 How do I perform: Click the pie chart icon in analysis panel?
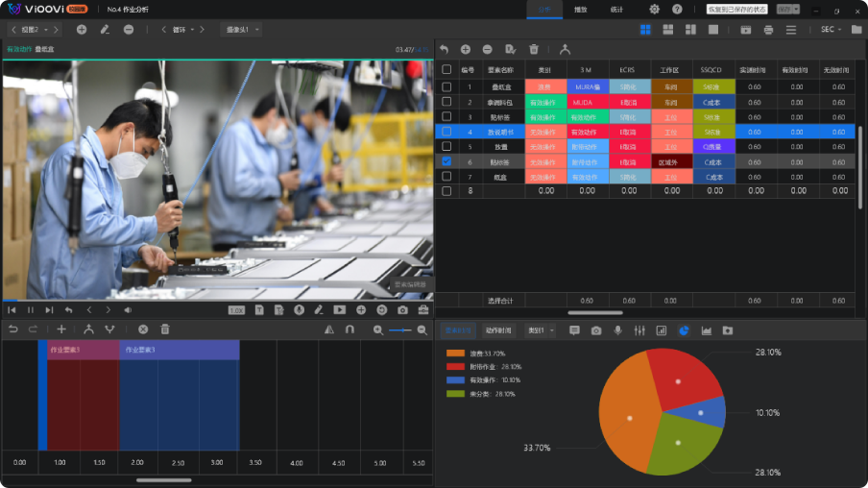coord(684,330)
